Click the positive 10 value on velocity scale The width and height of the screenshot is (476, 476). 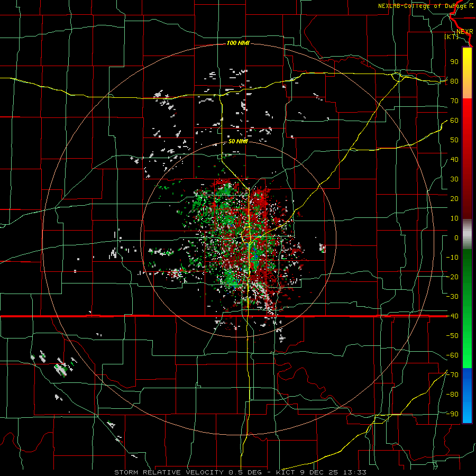(454, 218)
